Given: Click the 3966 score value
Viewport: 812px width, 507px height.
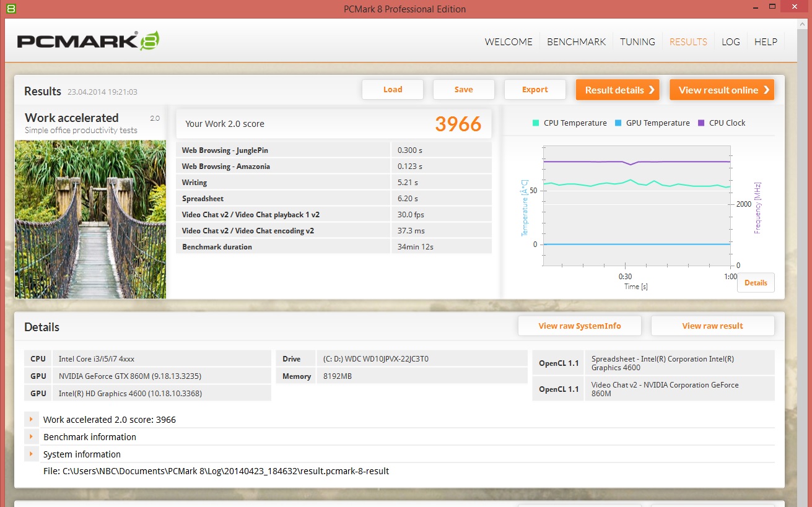Looking at the screenshot, I should tap(458, 124).
